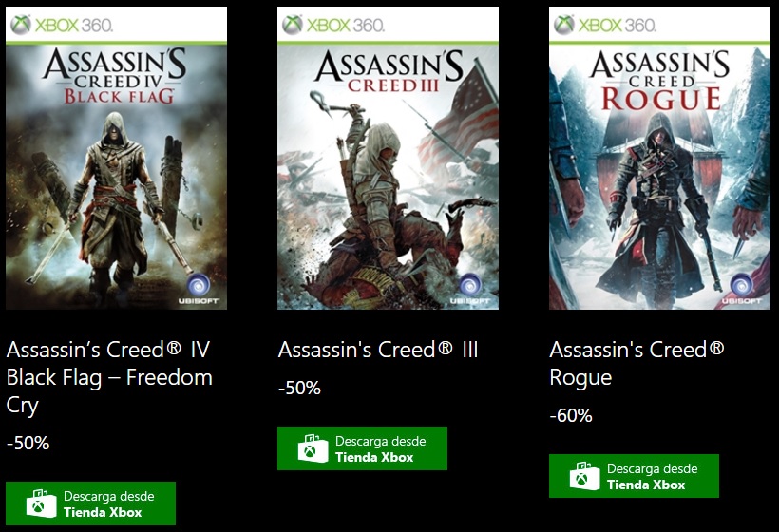This screenshot has height=532, width=779.
Task: Click the -50% discount under Assassin's Creed III
Action: click(x=299, y=388)
